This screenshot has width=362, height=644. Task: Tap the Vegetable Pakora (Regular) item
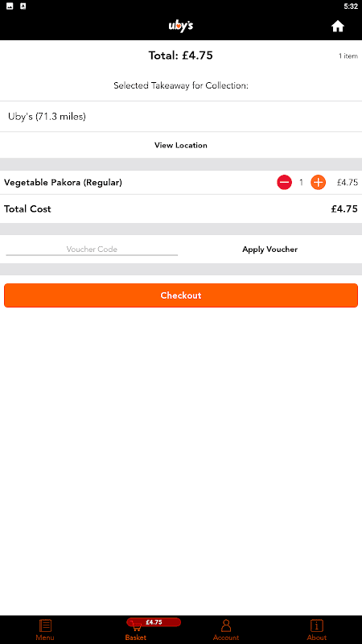tap(64, 183)
